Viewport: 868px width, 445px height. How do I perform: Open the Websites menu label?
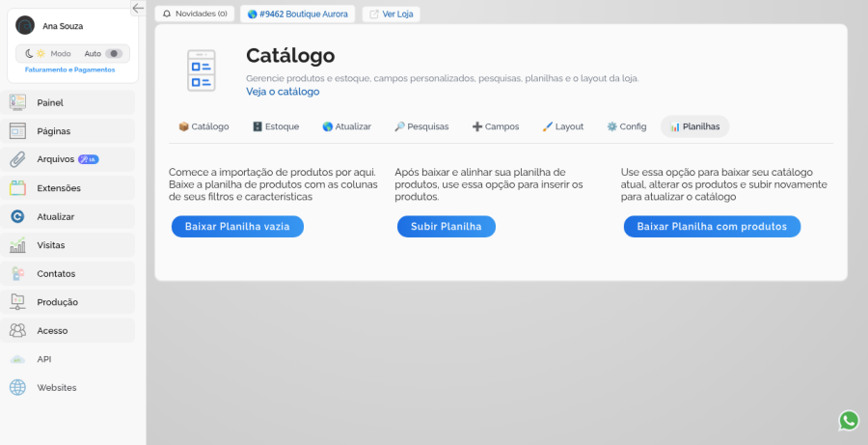click(x=57, y=387)
